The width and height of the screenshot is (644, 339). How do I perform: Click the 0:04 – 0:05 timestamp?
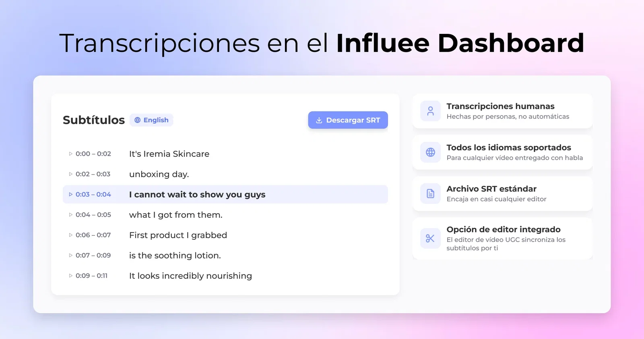[93, 215]
